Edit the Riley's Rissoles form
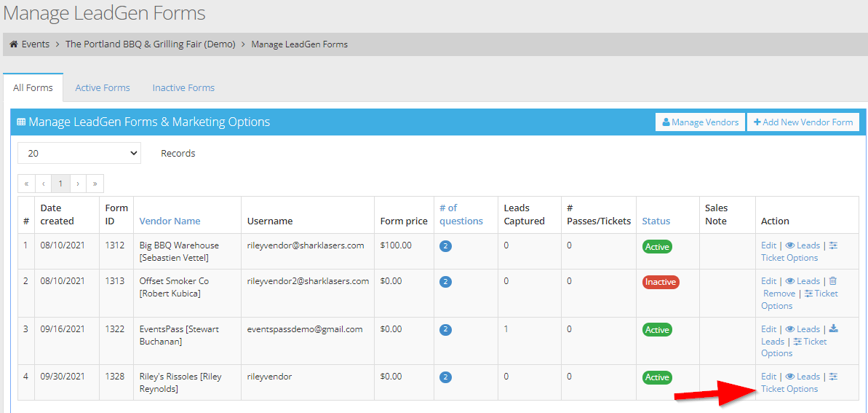Viewport: 868px width, 413px height. (769, 377)
